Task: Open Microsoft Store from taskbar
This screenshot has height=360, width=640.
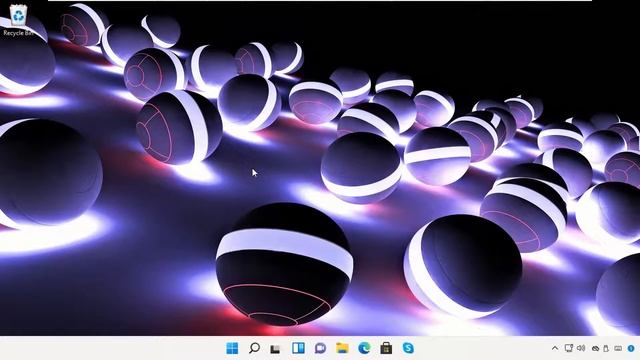Action: click(386, 348)
